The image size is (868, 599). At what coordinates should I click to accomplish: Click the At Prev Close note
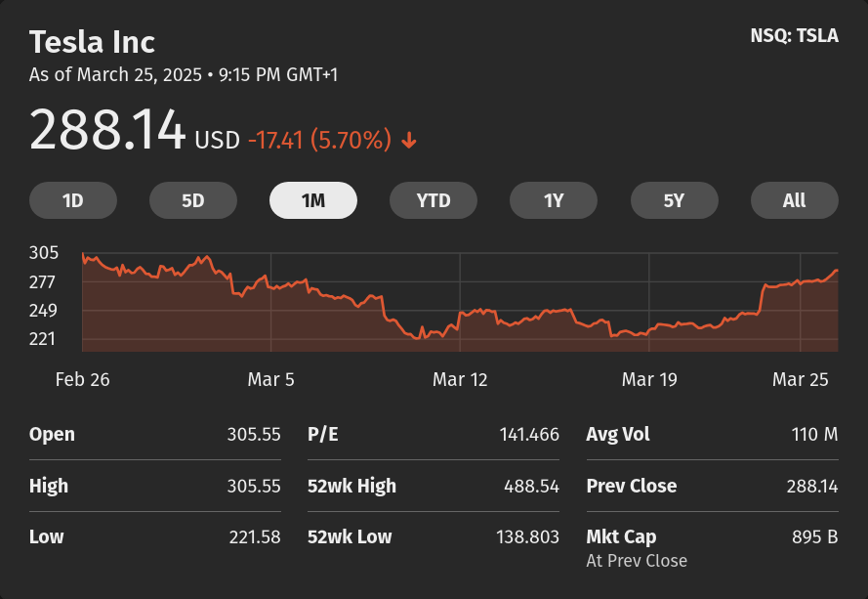point(637,561)
